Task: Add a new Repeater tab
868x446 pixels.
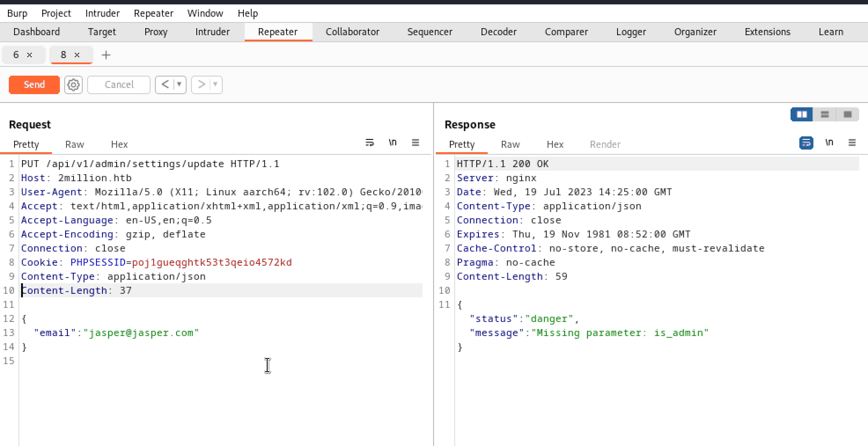Action: coord(106,55)
